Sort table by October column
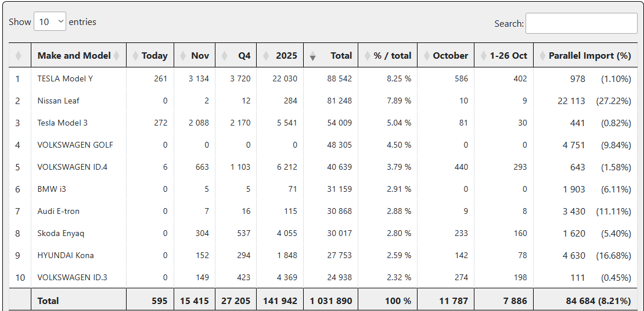 pos(445,55)
